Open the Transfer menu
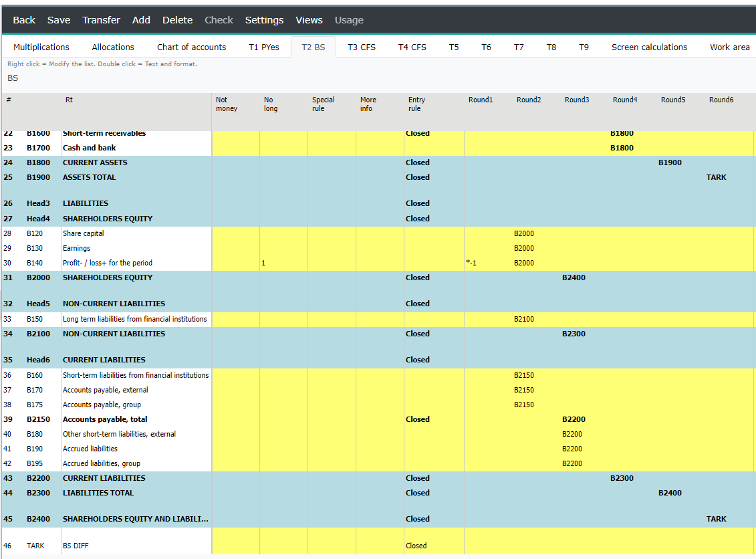This screenshot has height=559, width=756. coord(101,20)
